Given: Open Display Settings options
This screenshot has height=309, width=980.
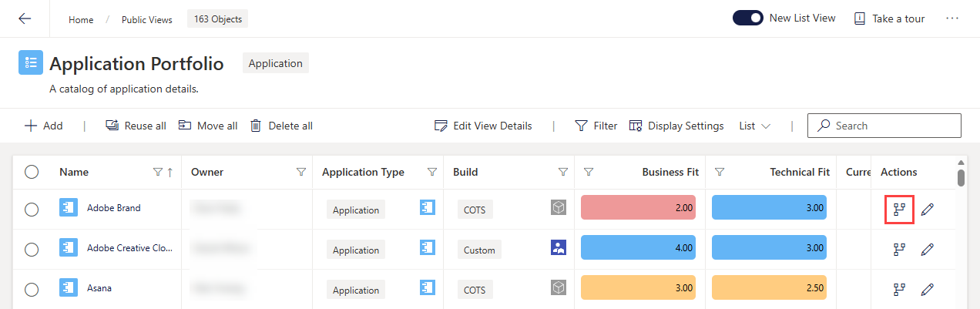Looking at the screenshot, I should pyautogui.click(x=676, y=126).
